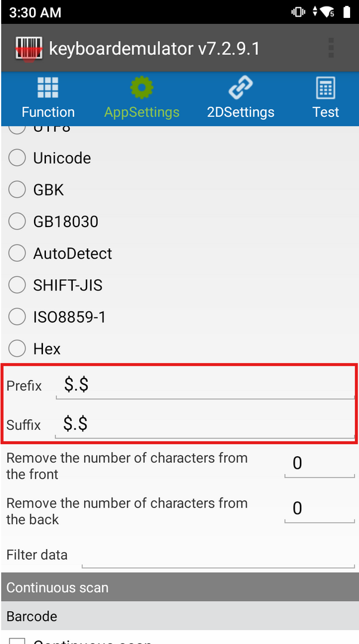
Task: Select AutoDetect encoding option
Action: pyautogui.click(x=17, y=253)
